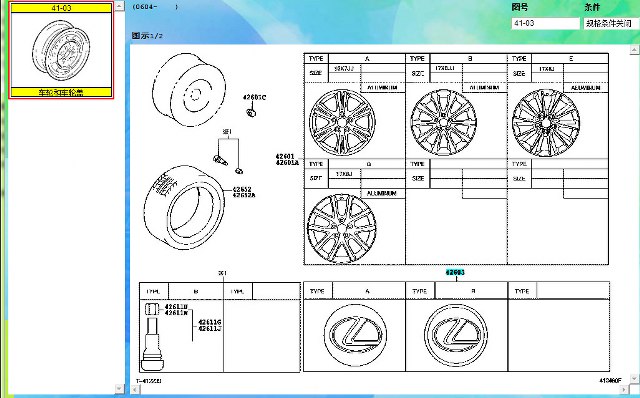Viewport: 640px width, 398px height.
Task: Click the type E aluminum wheel drawing
Action: (x=546, y=122)
